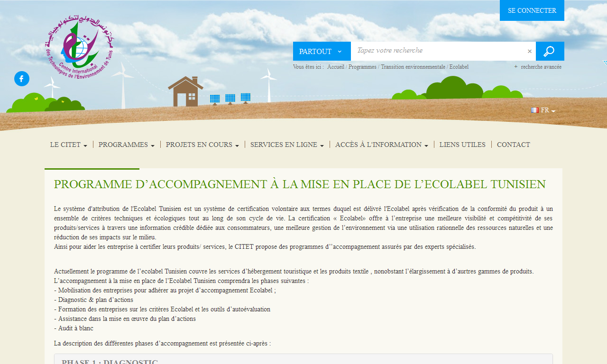The width and height of the screenshot is (607, 364).
Task: Open the LIENS UTILES menu item
Action: (462, 145)
